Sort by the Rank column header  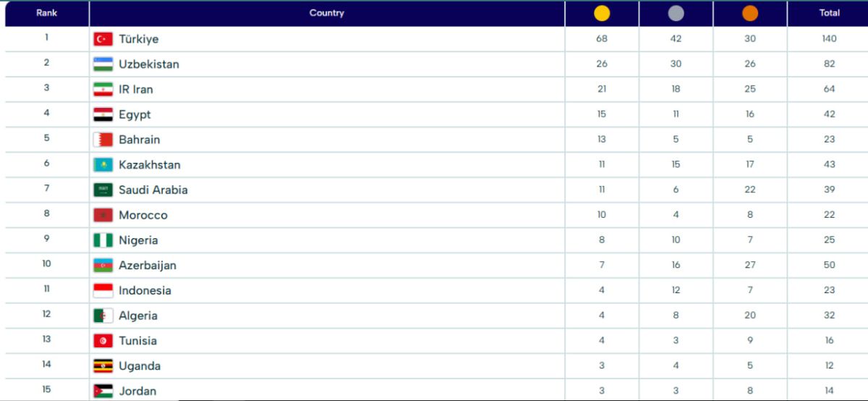(x=46, y=13)
